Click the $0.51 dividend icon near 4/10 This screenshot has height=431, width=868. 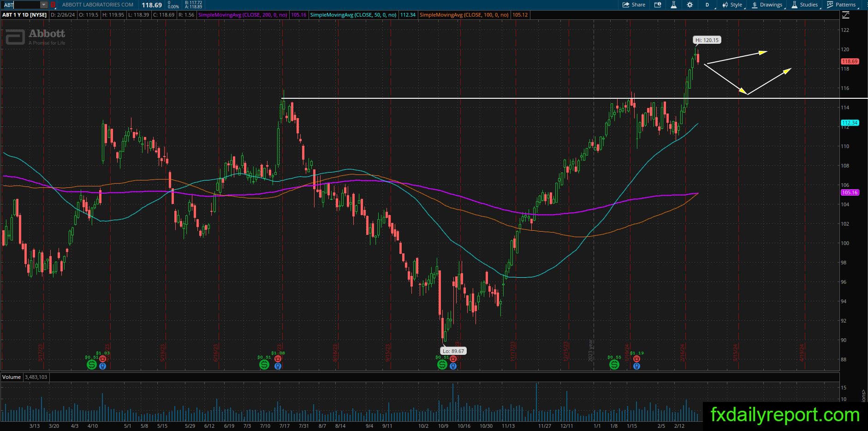[x=92, y=365]
